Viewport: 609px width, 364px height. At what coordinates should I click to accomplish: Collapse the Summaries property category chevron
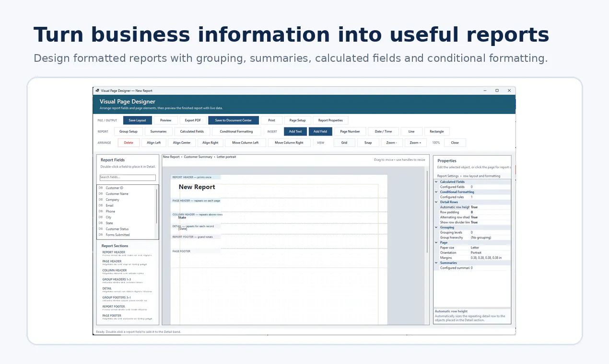tap(436, 263)
